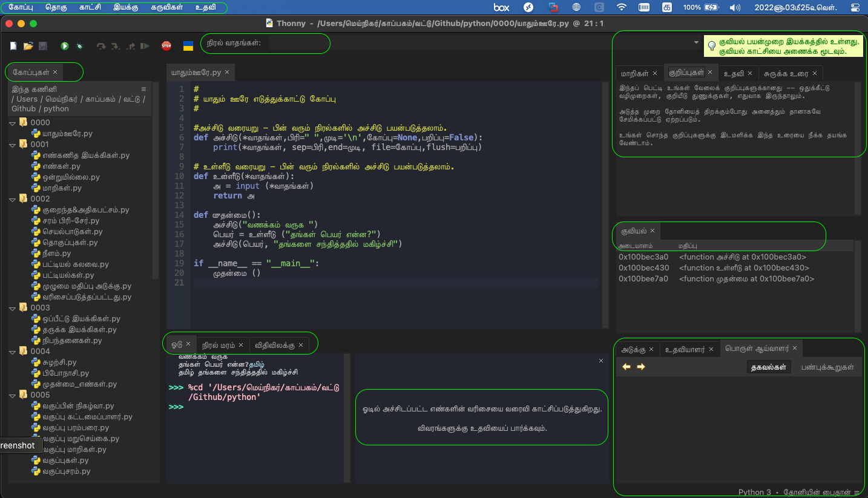This screenshot has height=498, width=868.
Task: Close the உதவி help tab
Action: [x=750, y=73]
